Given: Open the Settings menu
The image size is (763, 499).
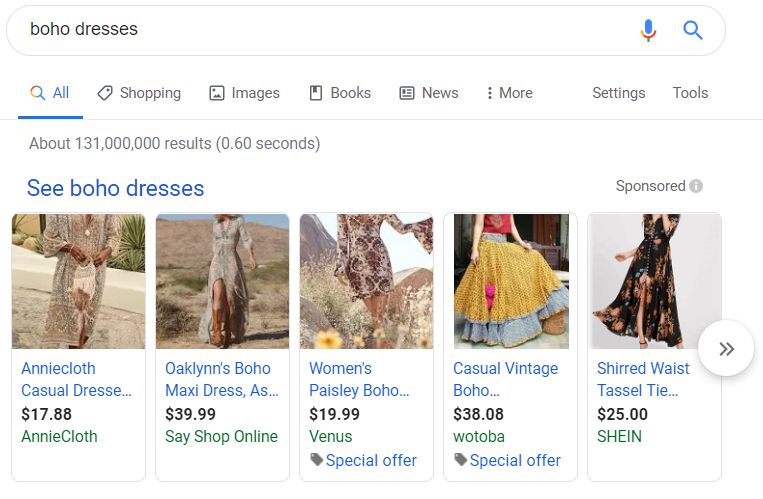Looking at the screenshot, I should point(618,93).
